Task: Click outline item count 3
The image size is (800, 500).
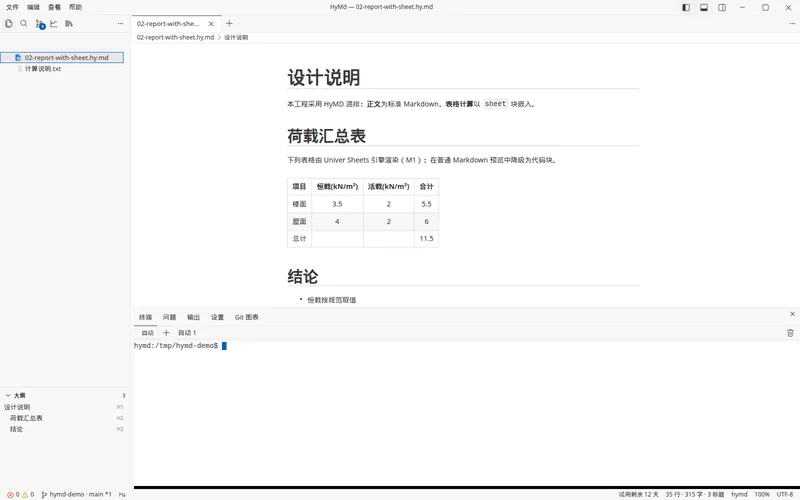Action: coord(123,396)
